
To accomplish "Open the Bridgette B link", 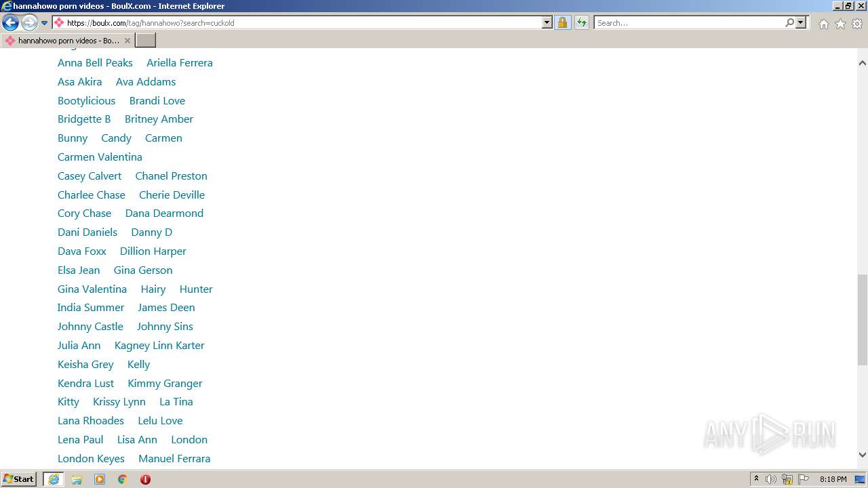I will pyautogui.click(x=84, y=119).
